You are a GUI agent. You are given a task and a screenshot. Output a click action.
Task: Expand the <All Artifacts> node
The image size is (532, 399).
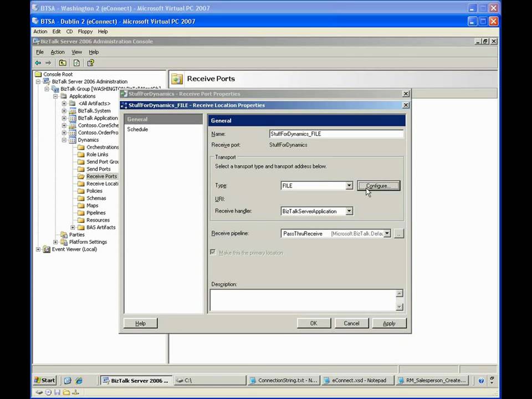(64, 104)
